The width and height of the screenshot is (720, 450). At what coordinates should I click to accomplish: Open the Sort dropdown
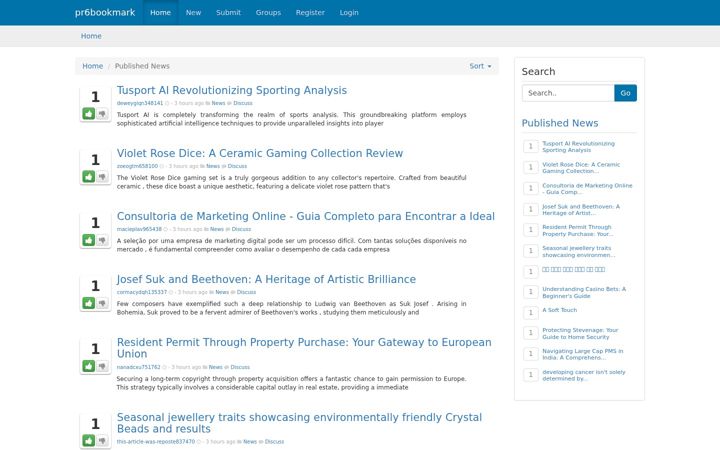(x=480, y=66)
